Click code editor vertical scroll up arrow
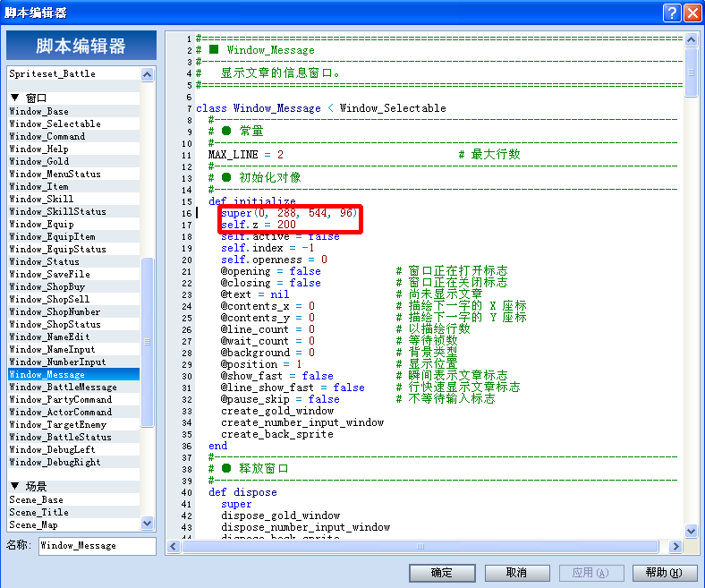The width and height of the screenshot is (705, 588). [x=691, y=40]
